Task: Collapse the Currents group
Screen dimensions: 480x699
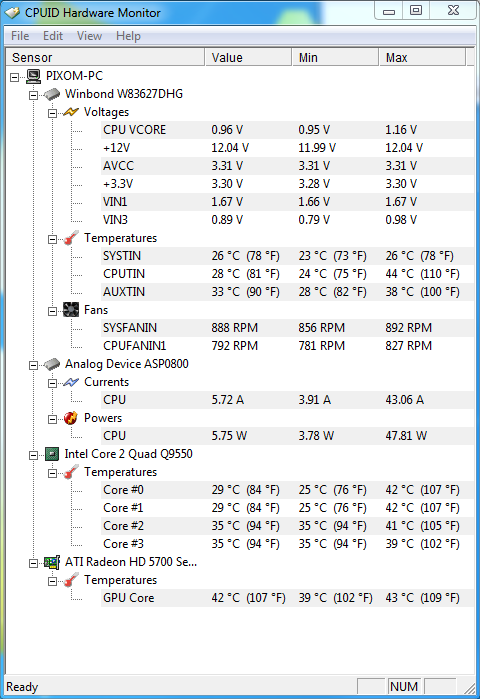Action: pyautogui.click(x=52, y=383)
